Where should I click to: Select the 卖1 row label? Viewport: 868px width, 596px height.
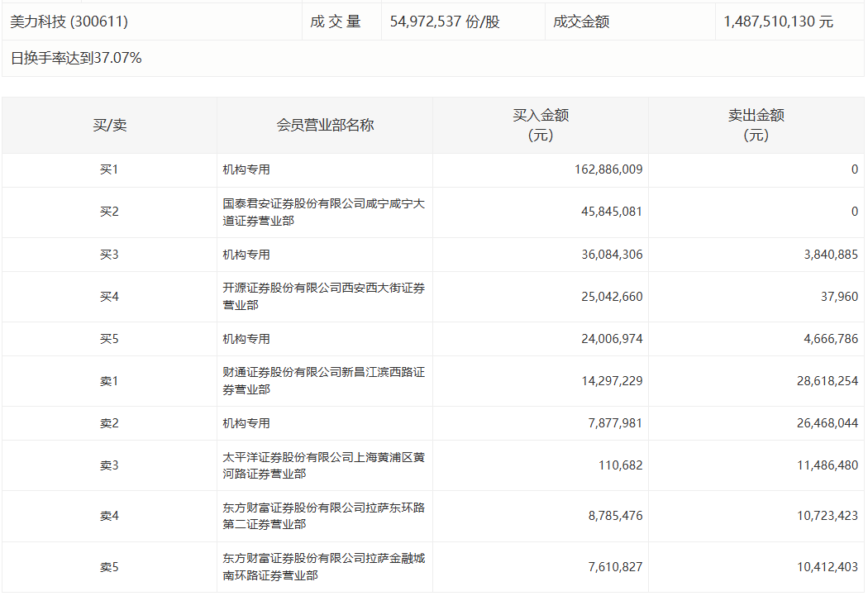coord(109,381)
